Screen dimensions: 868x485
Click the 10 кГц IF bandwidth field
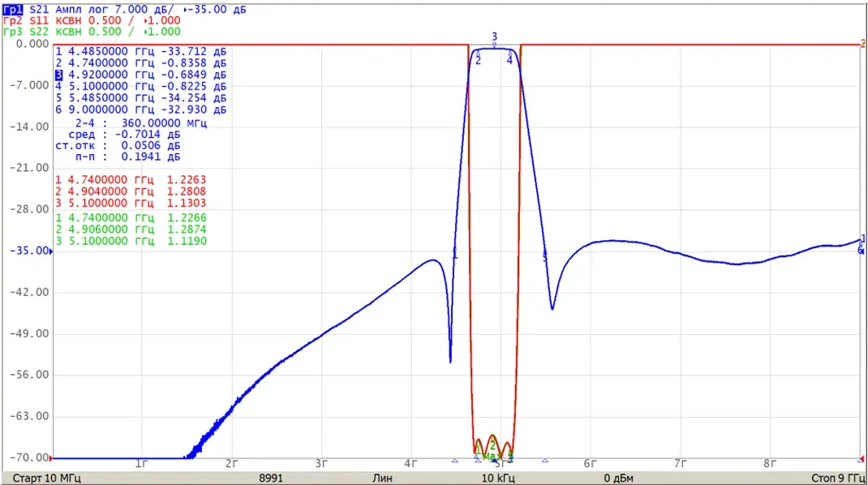click(498, 478)
